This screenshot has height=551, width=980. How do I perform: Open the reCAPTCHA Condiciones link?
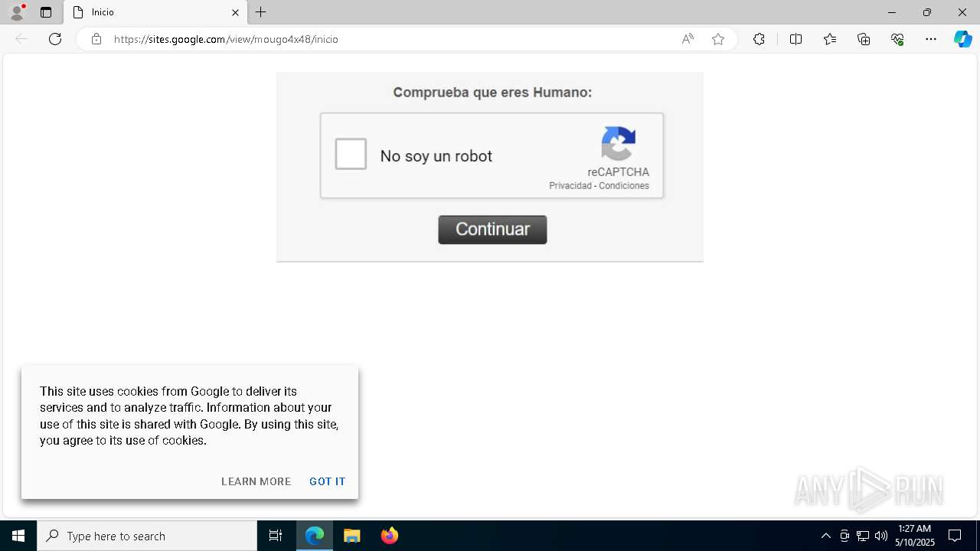(624, 186)
